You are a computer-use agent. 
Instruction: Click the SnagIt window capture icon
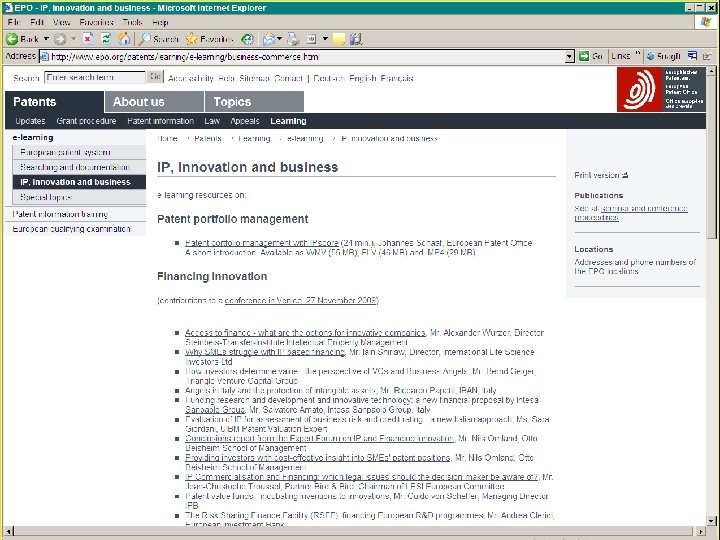[692, 56]
